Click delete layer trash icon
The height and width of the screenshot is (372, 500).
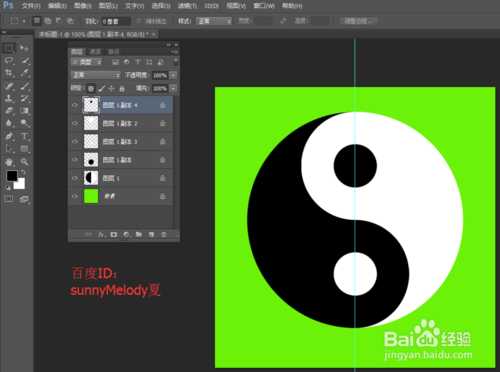tap(164, 235)
